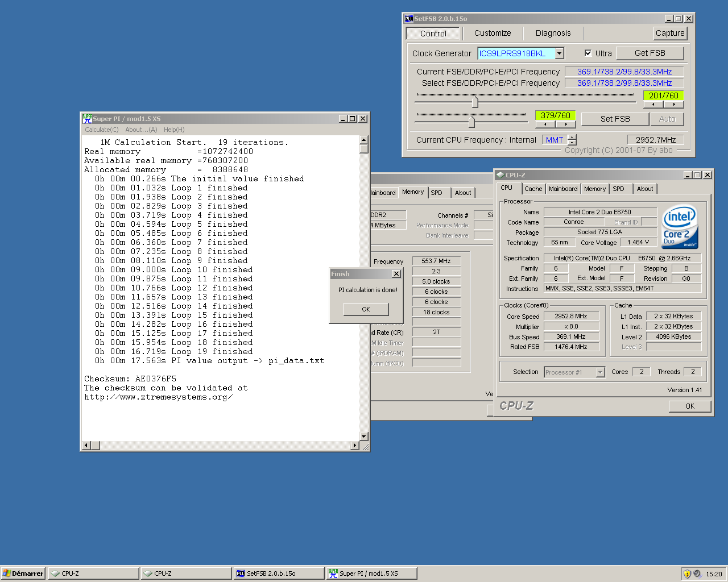This screenshot has height=582, width=728.
Task: Open the SPD tab in front CPU-Z
Action: coord(618,189)
